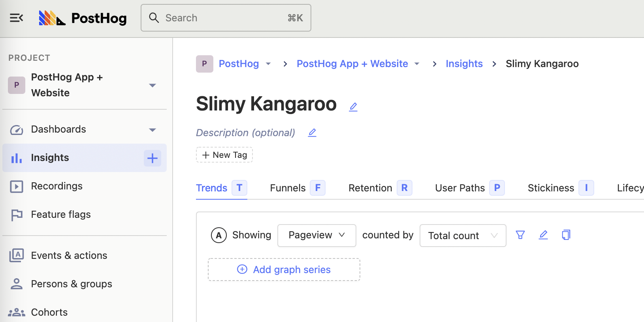Expand the project breadcrumb dropdown arrow

417,64
